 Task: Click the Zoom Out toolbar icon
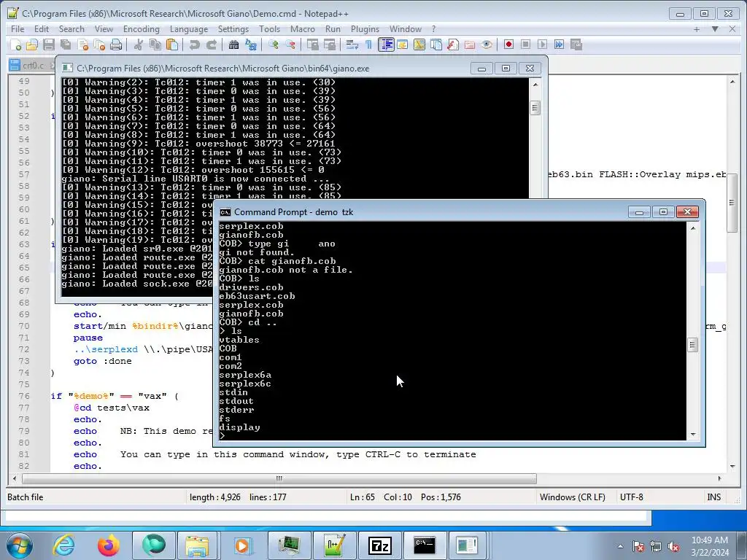pos(290,44)
